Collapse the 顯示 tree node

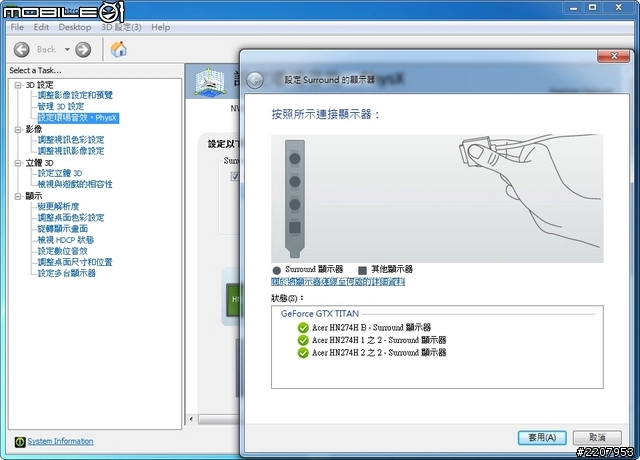[x=18, y=196]
